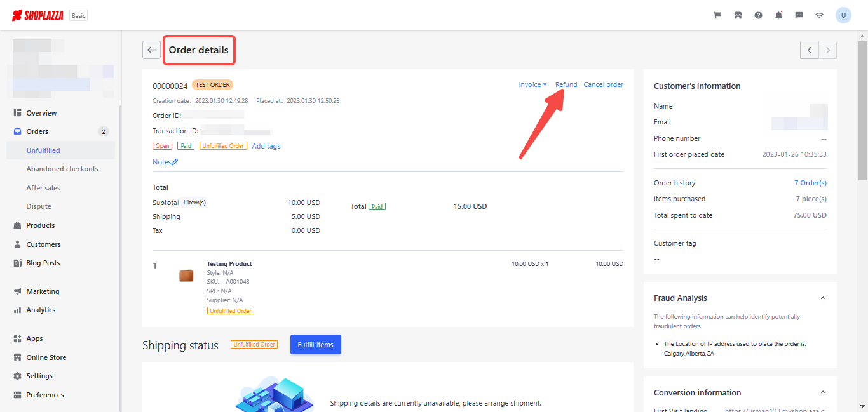Click the Marketing megaphone icon
Image resolution: width=868 pixels, height=412 pixels.
tap(18, 291)
